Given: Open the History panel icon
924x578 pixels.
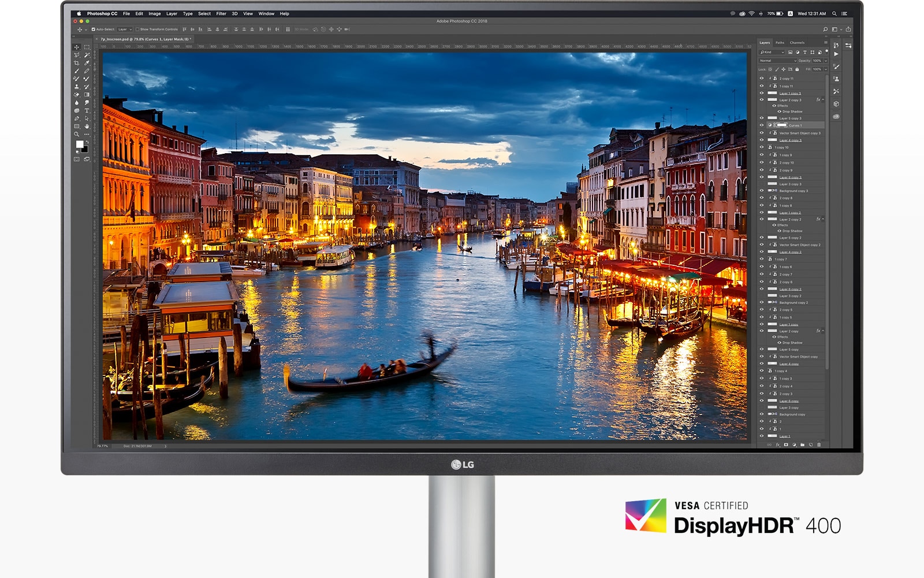Looking at the screenshot, I should coord(836,45).
